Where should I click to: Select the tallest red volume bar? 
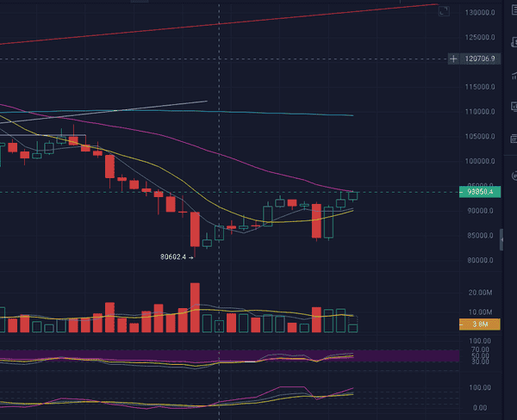point(195,307)
